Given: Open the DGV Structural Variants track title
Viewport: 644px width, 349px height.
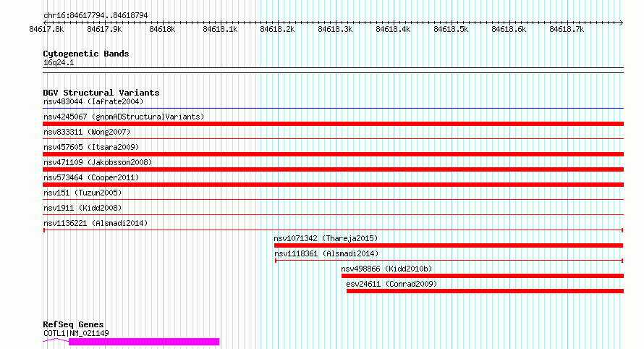Looking at the screenshot, I should [x=101, y=93].
